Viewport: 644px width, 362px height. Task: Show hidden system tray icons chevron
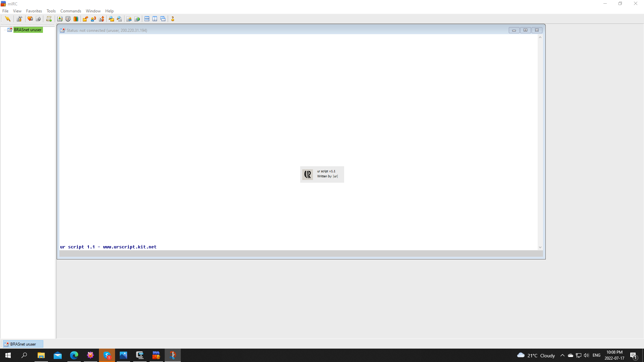(x=562, y=355)
